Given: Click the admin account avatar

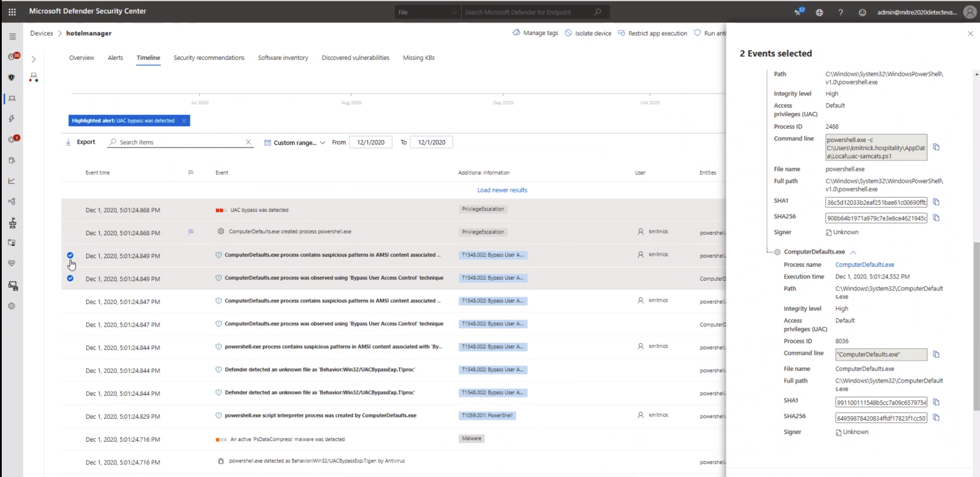Looking at the screenshot, I should 970,12.
